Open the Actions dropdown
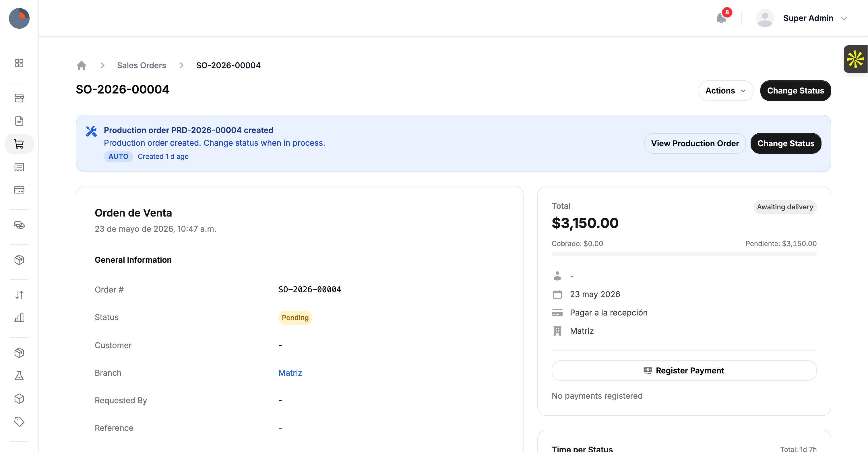Viewport: 868px width, 452px height. (x=725, y=91)
